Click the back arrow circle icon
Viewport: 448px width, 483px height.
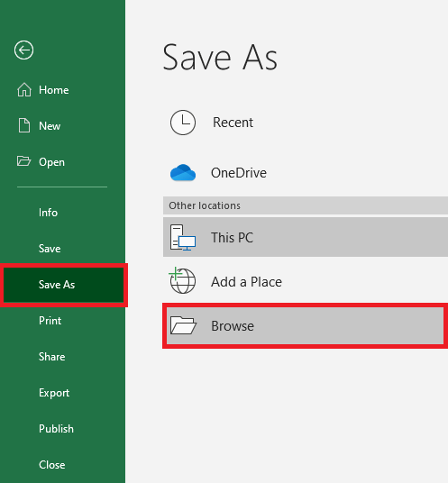tap(23, 50)
